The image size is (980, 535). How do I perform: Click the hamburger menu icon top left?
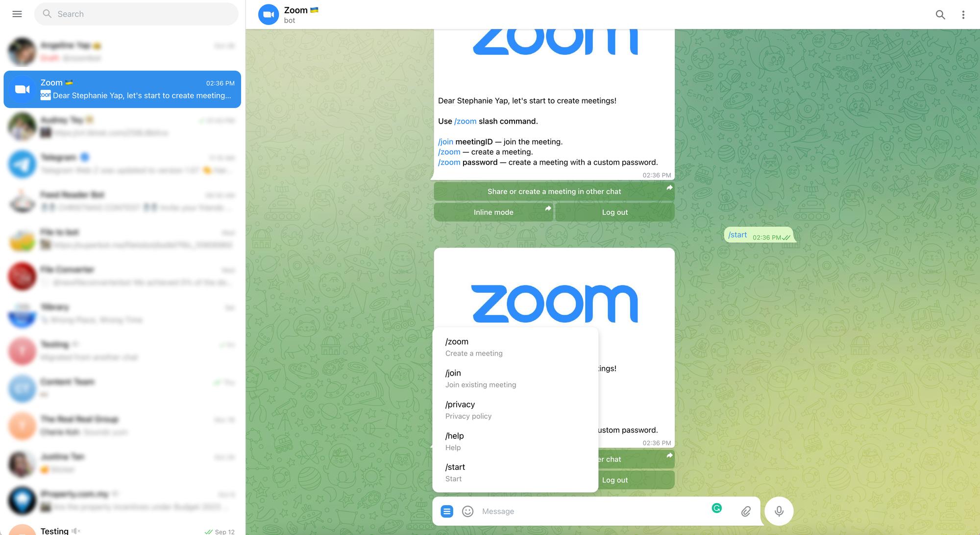click(16, 14)
